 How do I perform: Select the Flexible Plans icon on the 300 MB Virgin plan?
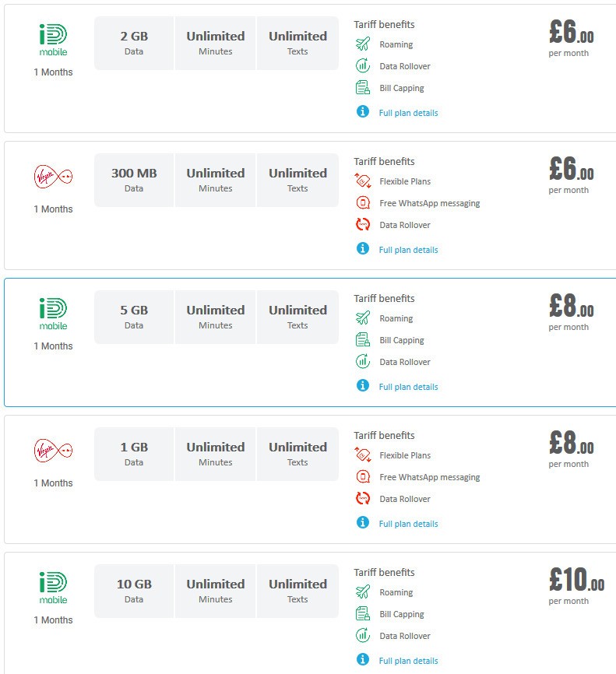(363, 181)
